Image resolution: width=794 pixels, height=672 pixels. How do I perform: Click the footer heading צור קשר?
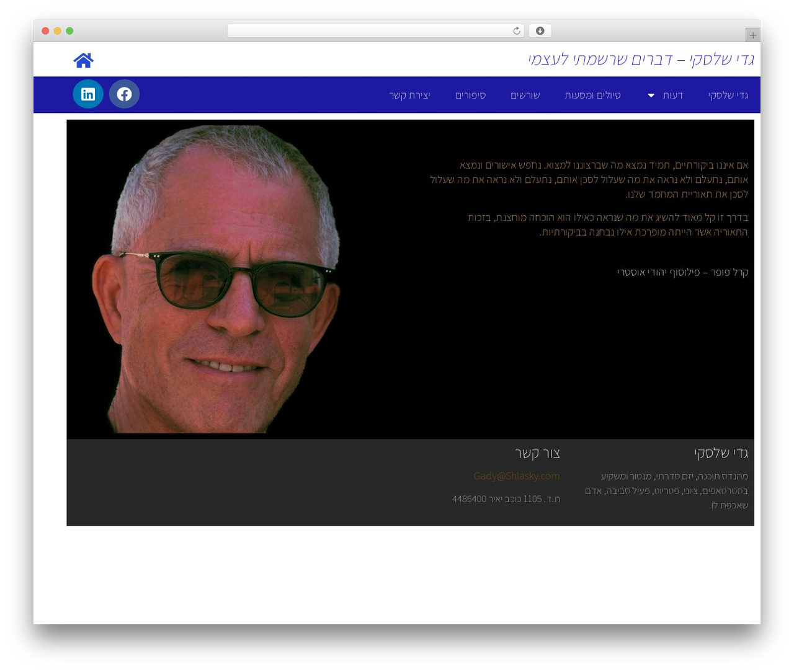537,453
